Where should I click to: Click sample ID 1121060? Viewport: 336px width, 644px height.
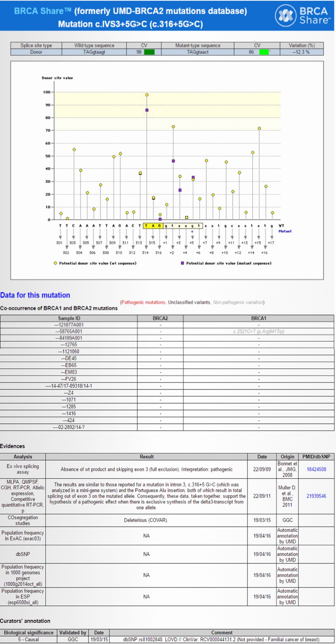69,352
